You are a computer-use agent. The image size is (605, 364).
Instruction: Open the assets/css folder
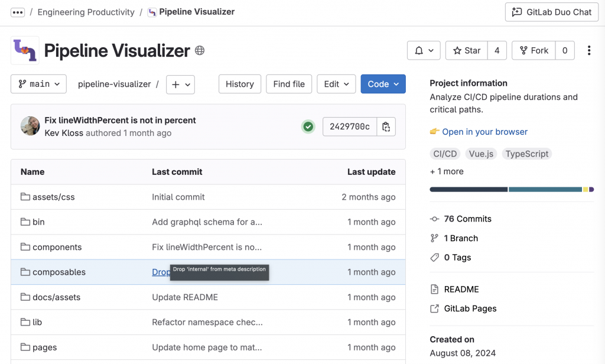pos(54,197)
